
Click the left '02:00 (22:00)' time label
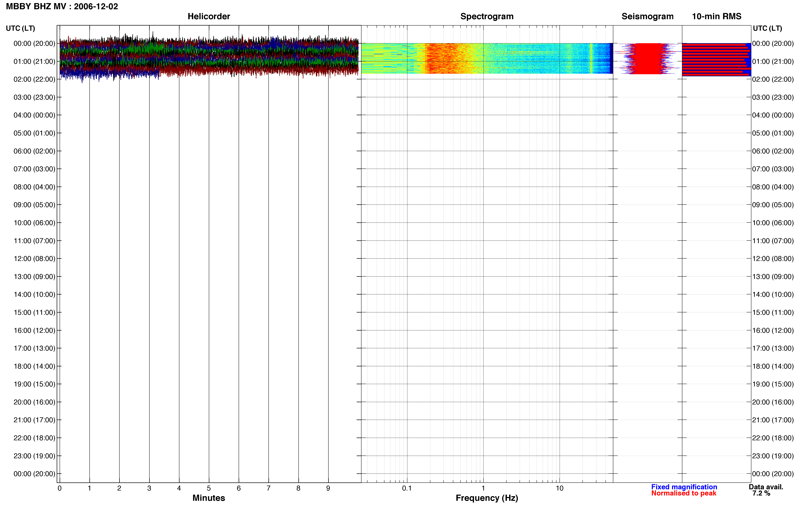(34, 79)
